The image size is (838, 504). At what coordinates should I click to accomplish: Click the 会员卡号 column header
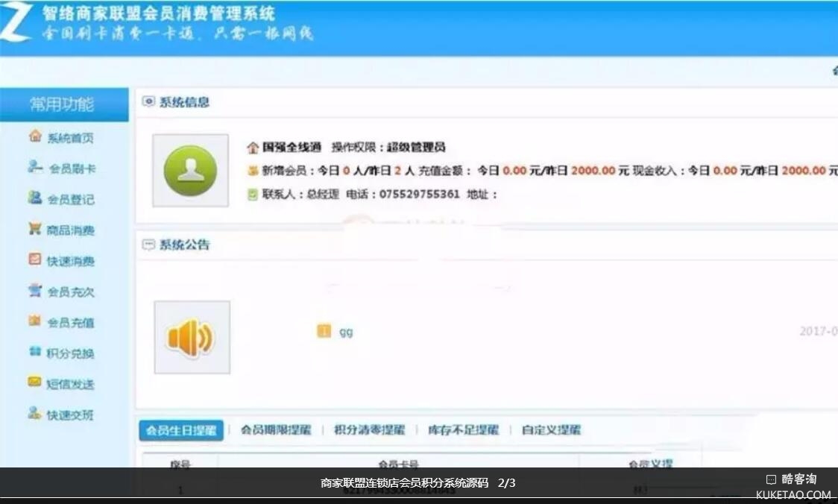point(398,464)
